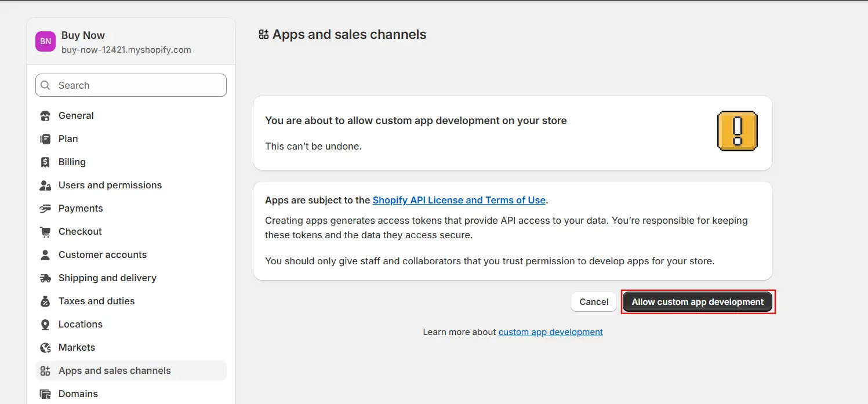The height and width of the screenshot is (404, 868).
Task: Follow the custom app development learn-more link
Action: [x=550, y=332]
